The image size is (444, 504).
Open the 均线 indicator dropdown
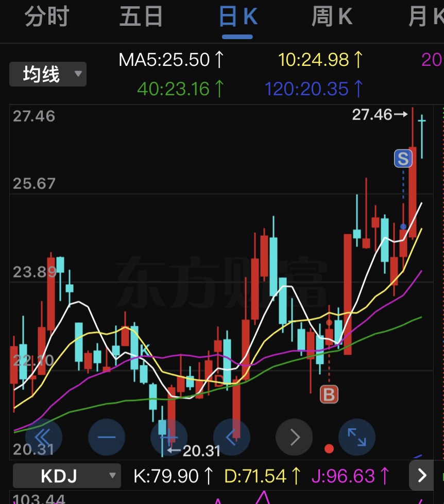(x=48, y=74)
